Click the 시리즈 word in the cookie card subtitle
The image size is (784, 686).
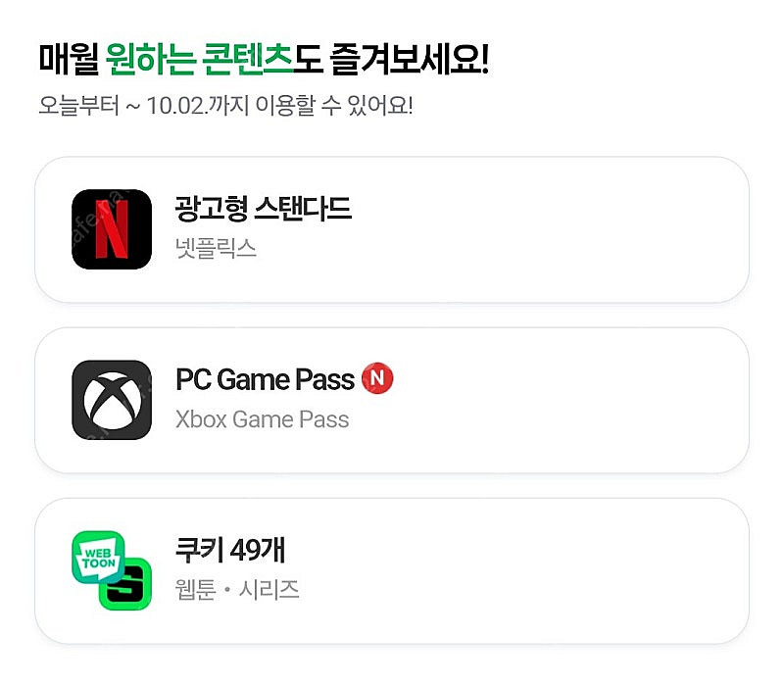click(x=269, y=590)
